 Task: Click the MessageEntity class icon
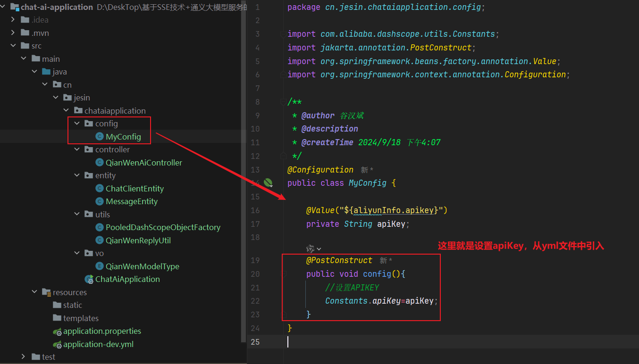click(99, 201)
